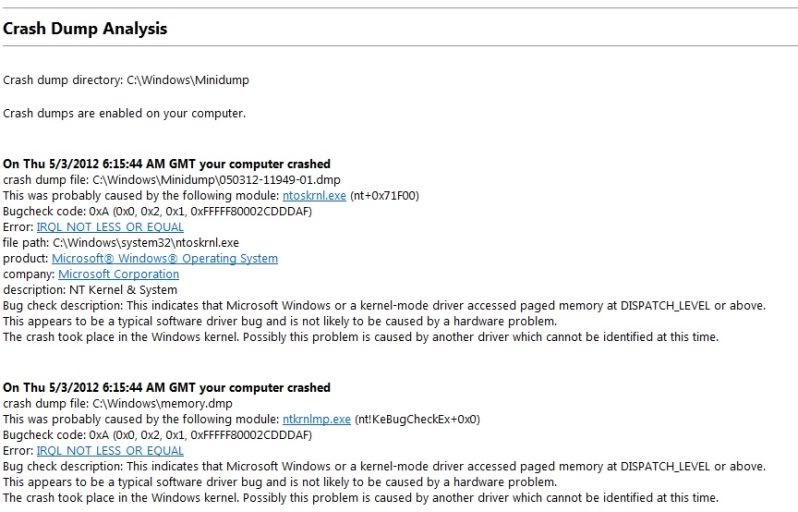Click the nt+0x71F00 offset text
The width and height of the screenshot is (798, 512).
point(385,196)
